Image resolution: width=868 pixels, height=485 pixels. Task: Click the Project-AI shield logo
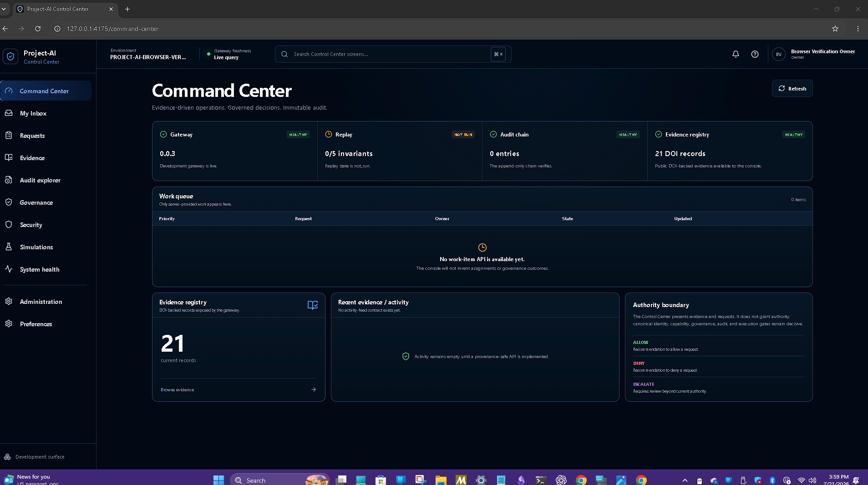(x=10, y=56)
